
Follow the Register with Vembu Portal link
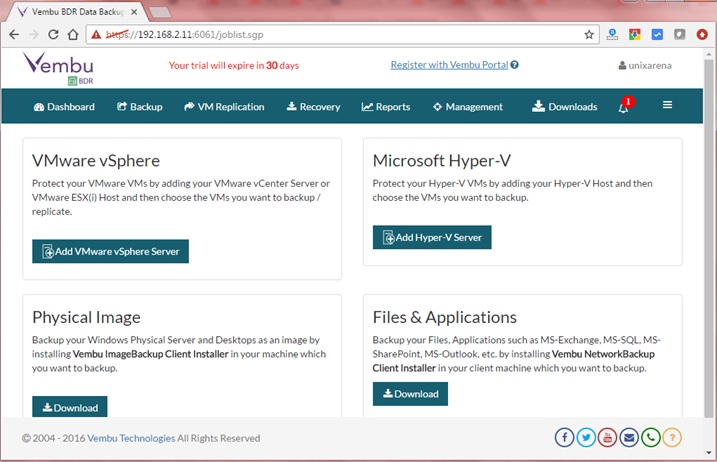tap(449, 65)
